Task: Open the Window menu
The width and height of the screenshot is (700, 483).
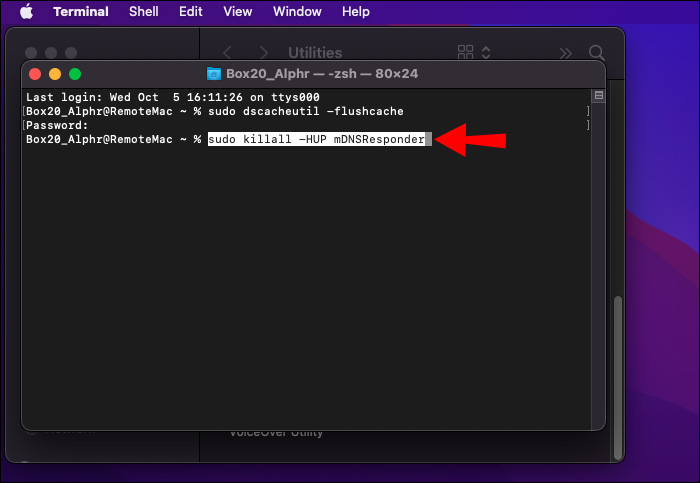Action: pos(297,12)
